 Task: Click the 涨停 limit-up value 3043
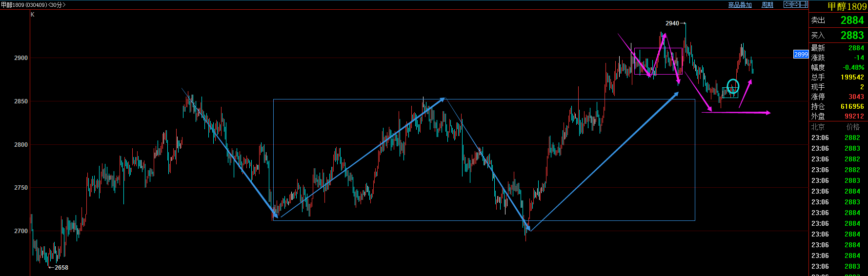click(856, 97)
